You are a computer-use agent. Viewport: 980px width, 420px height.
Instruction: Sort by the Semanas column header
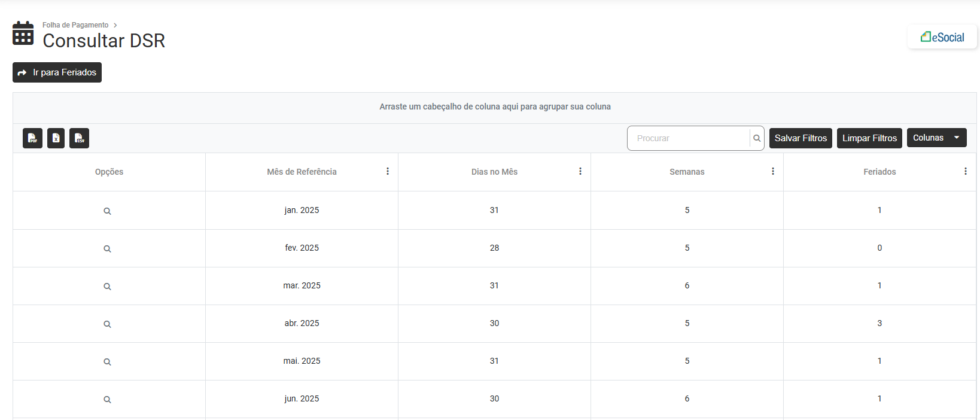[686, 172]
